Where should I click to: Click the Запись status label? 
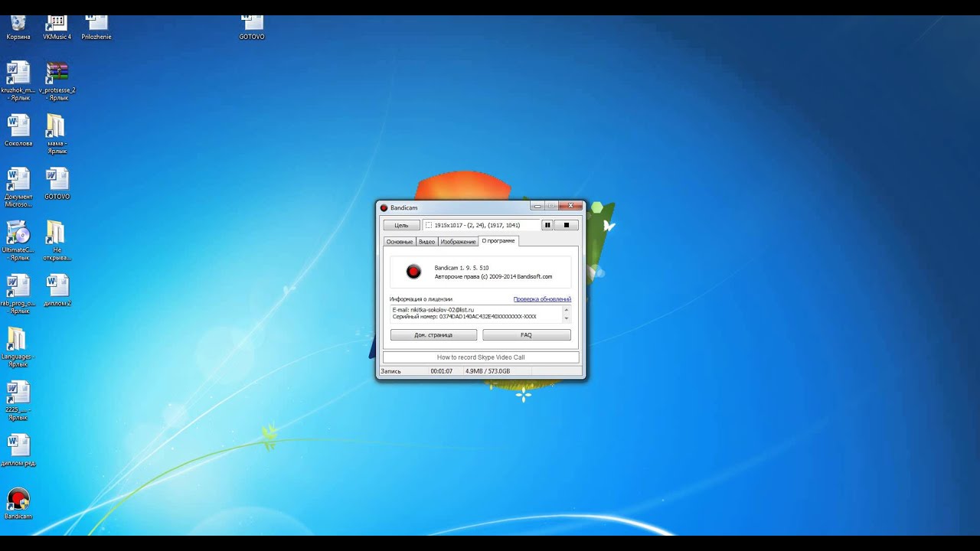click(391, 371)
